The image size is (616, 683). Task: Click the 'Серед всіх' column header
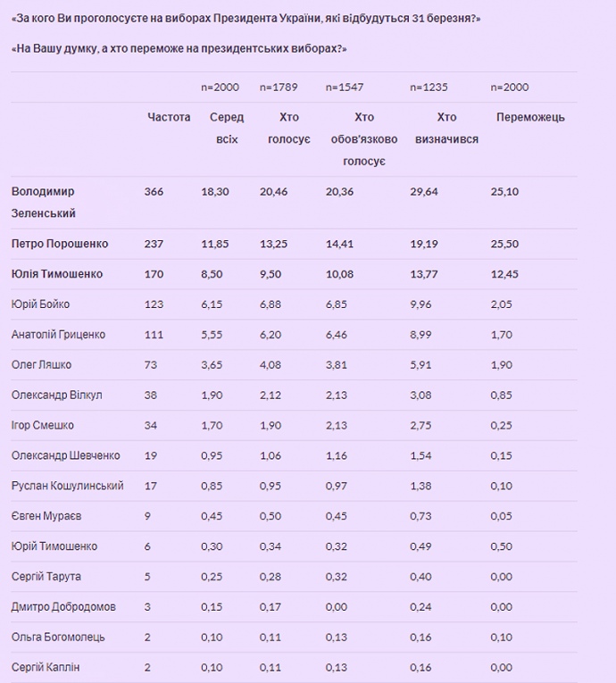click(227, 128)
